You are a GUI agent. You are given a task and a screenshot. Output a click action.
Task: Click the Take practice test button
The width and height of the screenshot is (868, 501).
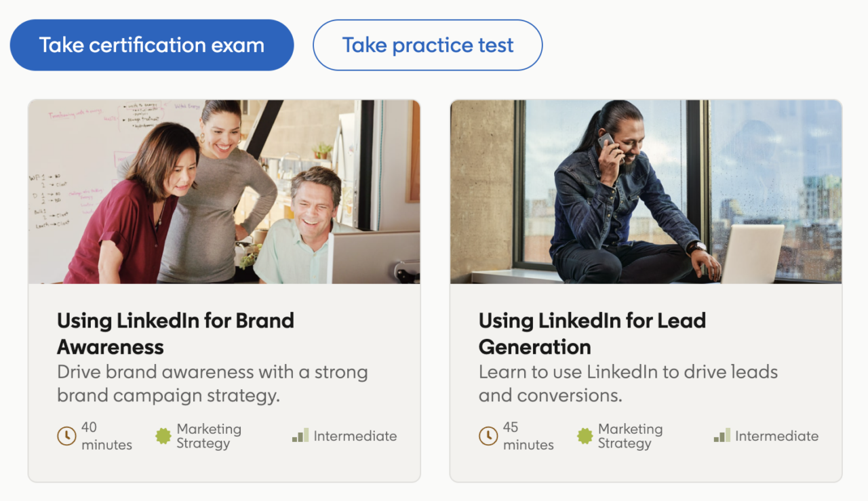[427, 45]
